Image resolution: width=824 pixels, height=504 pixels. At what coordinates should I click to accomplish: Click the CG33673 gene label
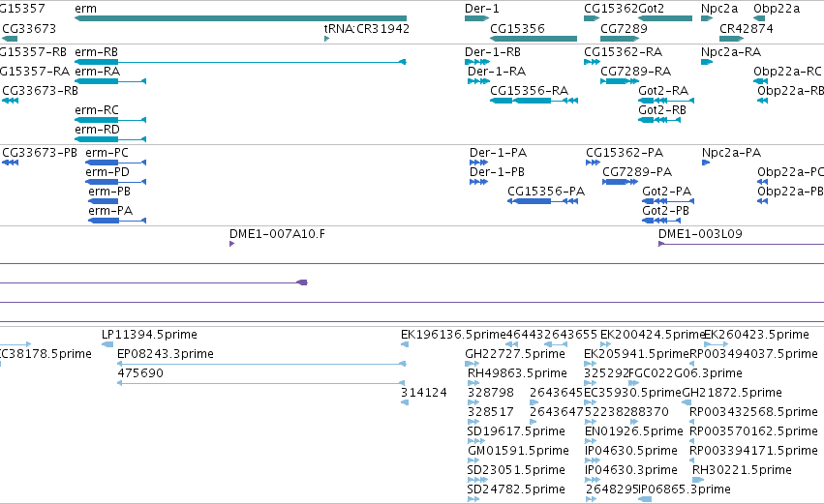click(29, 28)
